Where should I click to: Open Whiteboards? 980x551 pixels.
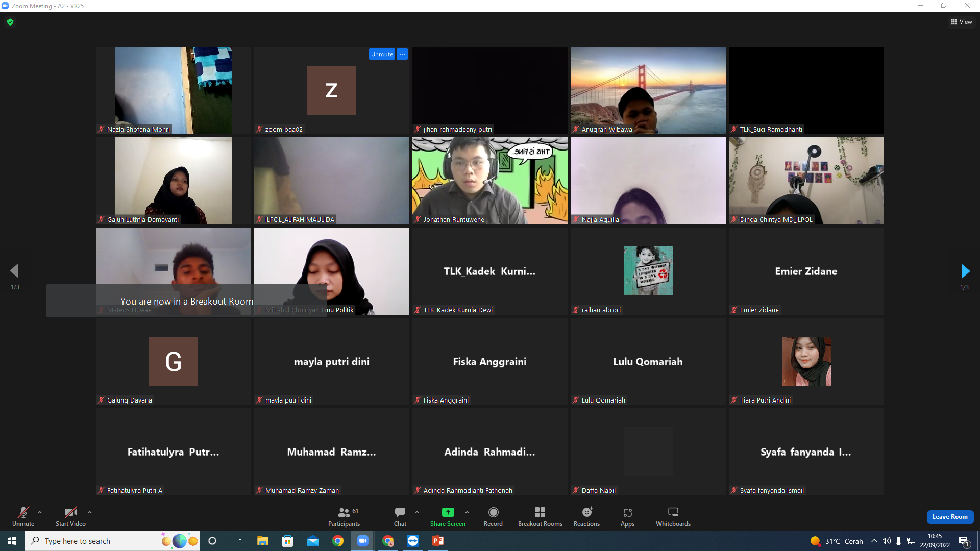pos(673,516)
